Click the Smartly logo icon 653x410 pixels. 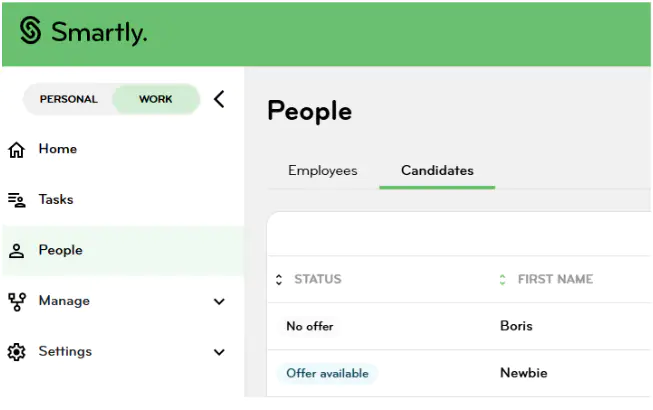pyautogui.click(x=30, y=30)
